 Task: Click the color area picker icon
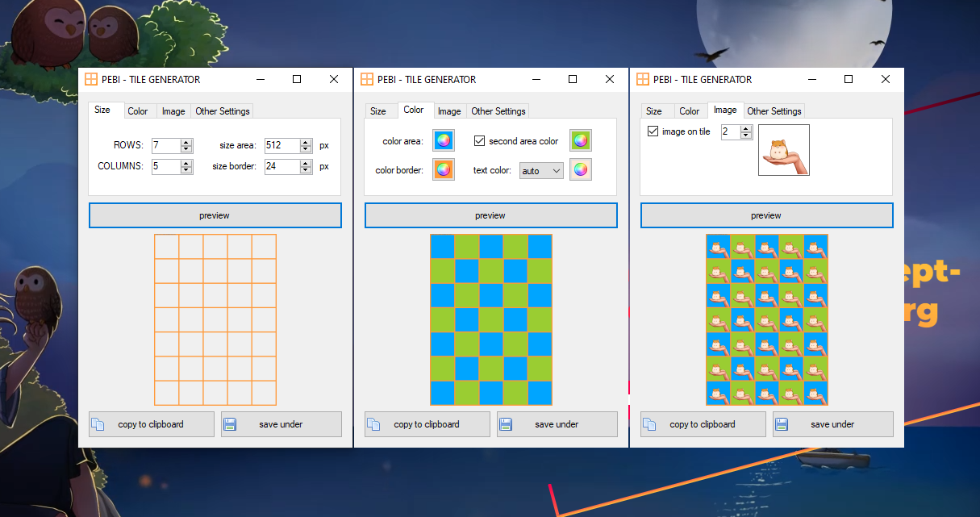click(x=443, y=140)
